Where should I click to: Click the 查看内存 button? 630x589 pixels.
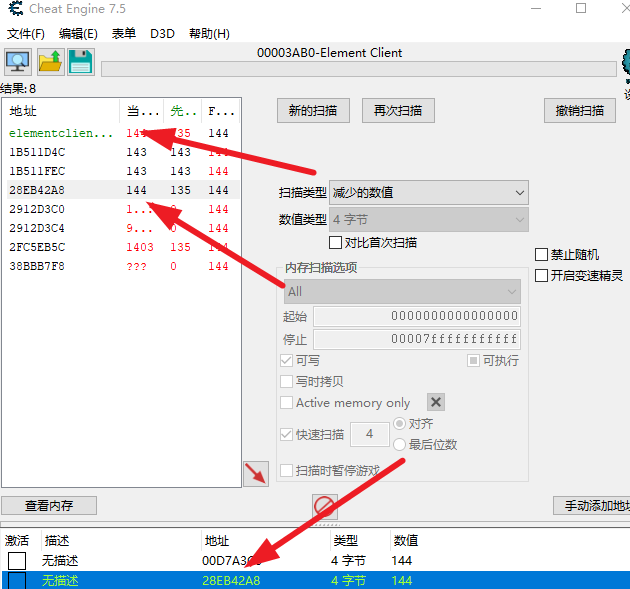point(49,505)
